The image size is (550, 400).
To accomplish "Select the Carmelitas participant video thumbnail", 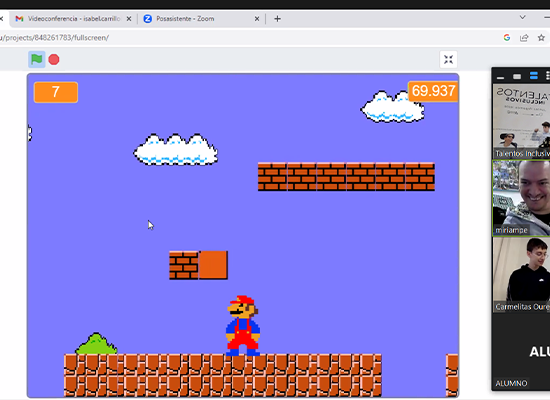I will (522, 275).
